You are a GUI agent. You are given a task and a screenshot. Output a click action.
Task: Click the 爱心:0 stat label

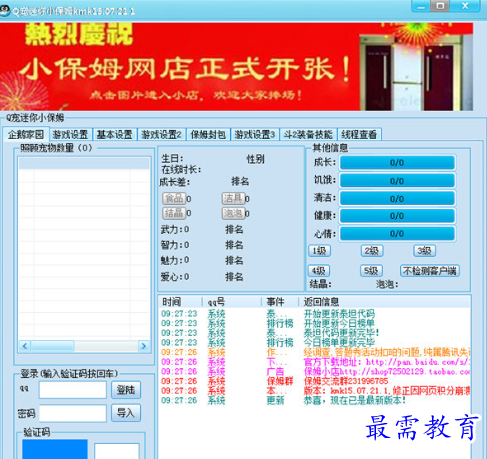(x=175, y=277)
